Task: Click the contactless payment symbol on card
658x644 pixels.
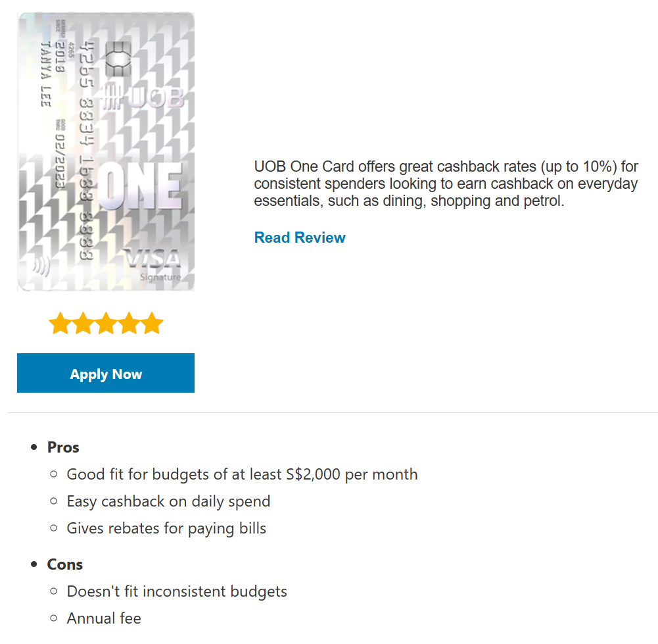Action: [x=41, y=266]
